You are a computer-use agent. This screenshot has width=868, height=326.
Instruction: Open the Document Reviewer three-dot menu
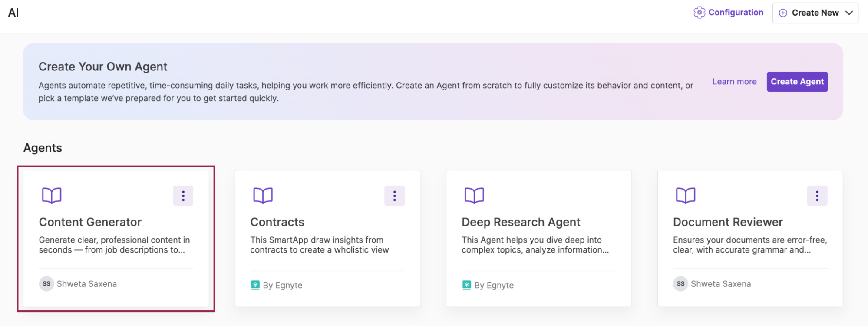pyautogui.click(x=817, y=196)
